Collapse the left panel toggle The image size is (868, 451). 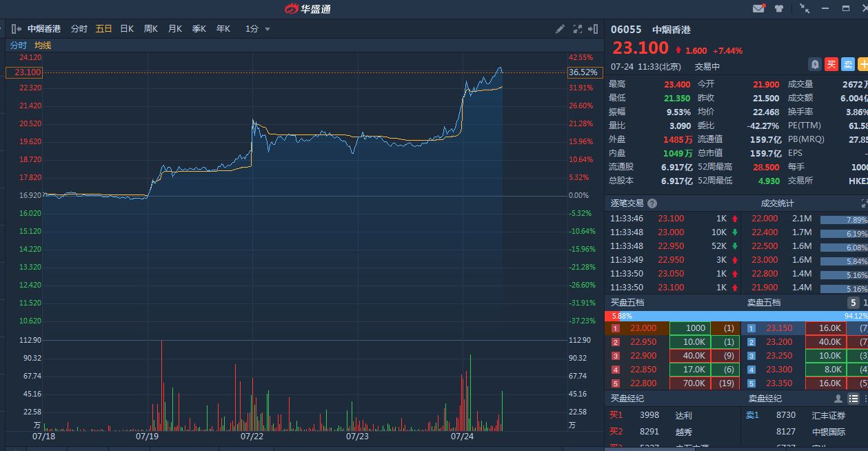[17, 29]
